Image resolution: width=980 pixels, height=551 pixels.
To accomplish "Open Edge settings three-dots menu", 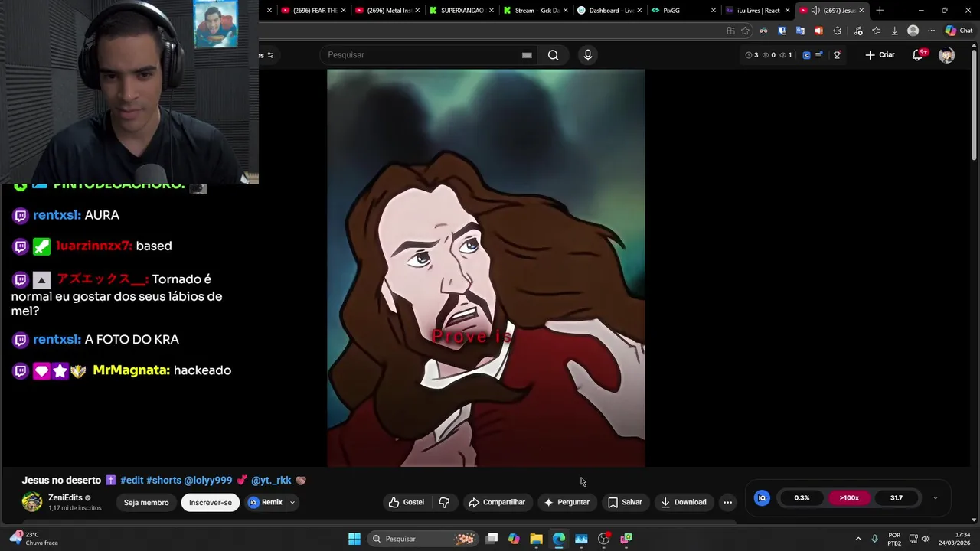I will [x=931, y=31].
